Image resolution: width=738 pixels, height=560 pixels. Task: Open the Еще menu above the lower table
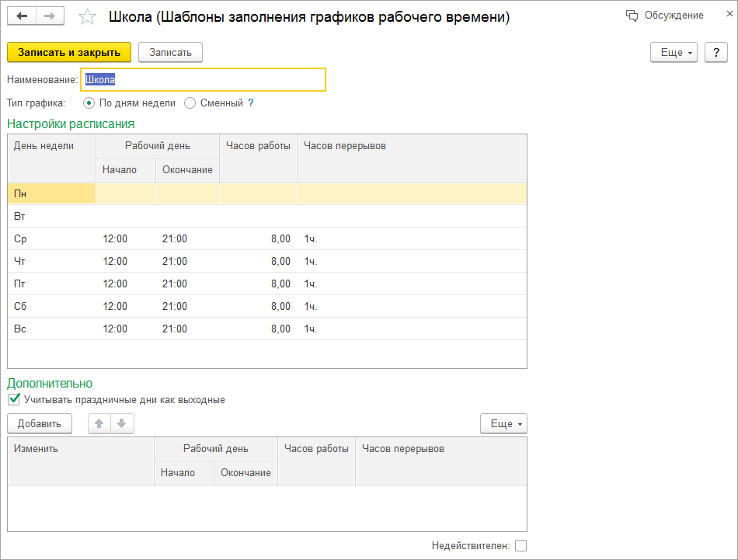[x=503, y=423]
